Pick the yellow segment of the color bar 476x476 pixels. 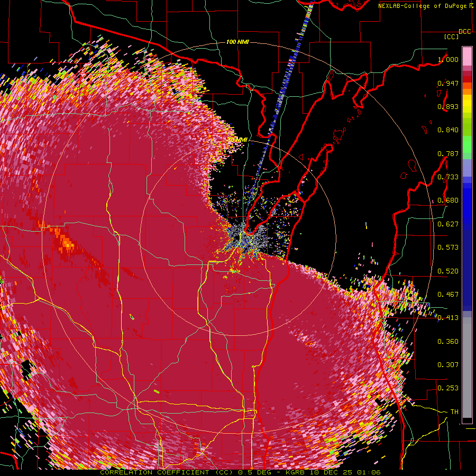coord(467,104)
